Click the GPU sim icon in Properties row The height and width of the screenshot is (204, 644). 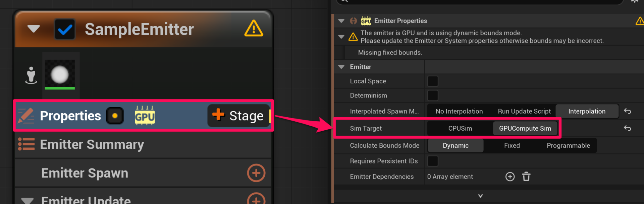[145, 116]
